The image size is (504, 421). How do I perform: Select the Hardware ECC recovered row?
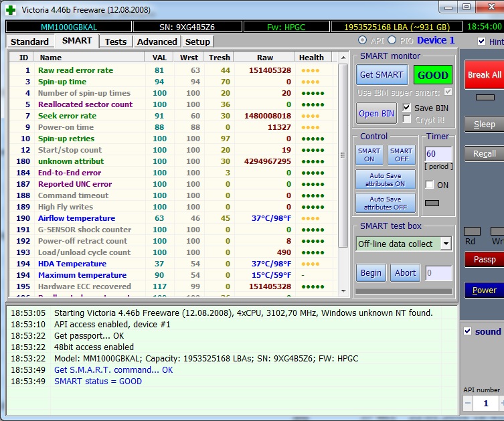point(173,286)
